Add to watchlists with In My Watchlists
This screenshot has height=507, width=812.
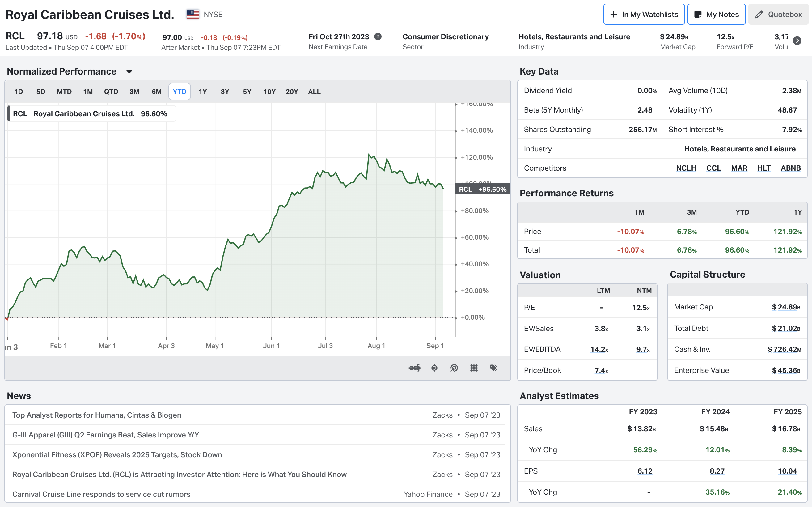tap(644, 15)
